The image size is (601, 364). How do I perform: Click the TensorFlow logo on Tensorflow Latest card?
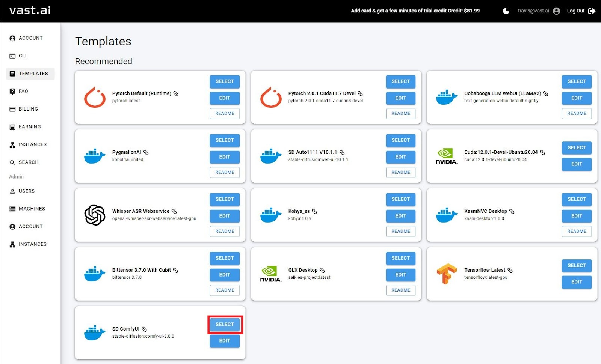447,274
